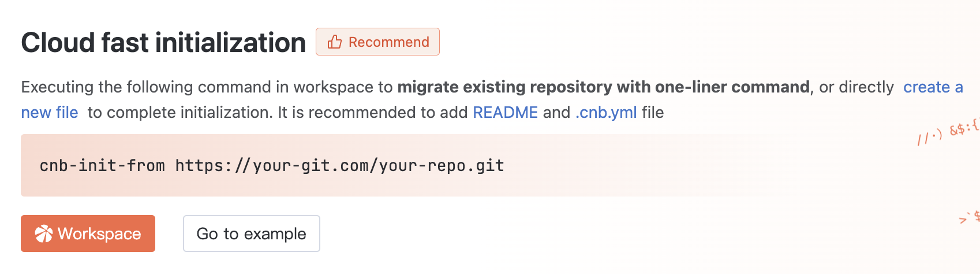The width and height of the screenshot is (980, 274).
Task: Open the README link
Action: pos(505,112)
